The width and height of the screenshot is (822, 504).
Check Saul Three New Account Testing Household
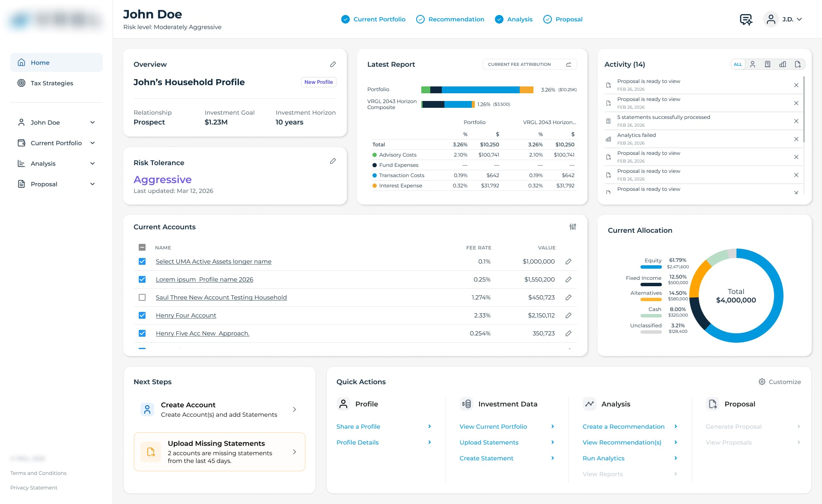click(142, 297)
